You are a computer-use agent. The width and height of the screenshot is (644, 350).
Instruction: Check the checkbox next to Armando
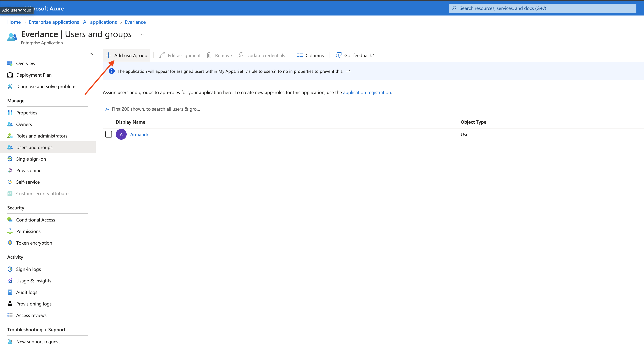click(108, 134)
